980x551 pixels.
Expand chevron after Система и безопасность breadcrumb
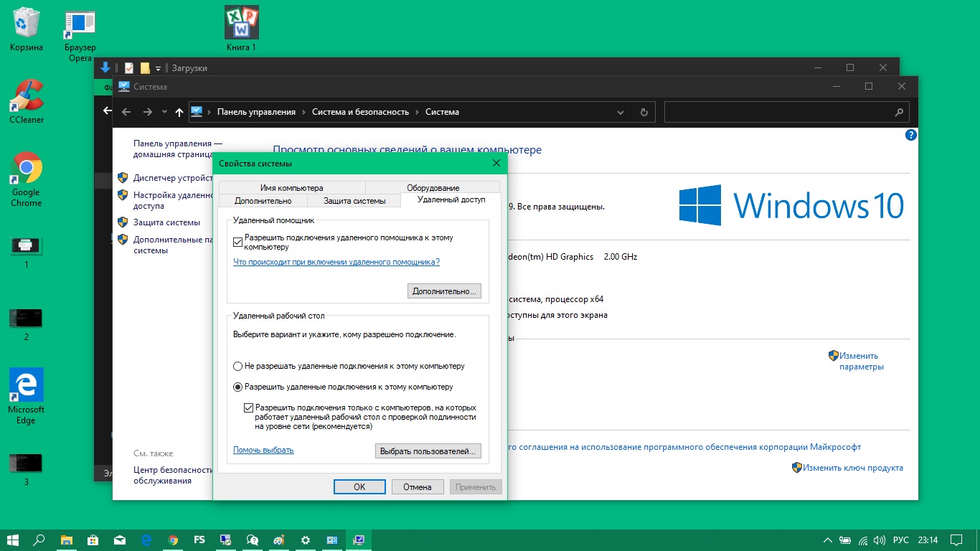tap(418, 112)
